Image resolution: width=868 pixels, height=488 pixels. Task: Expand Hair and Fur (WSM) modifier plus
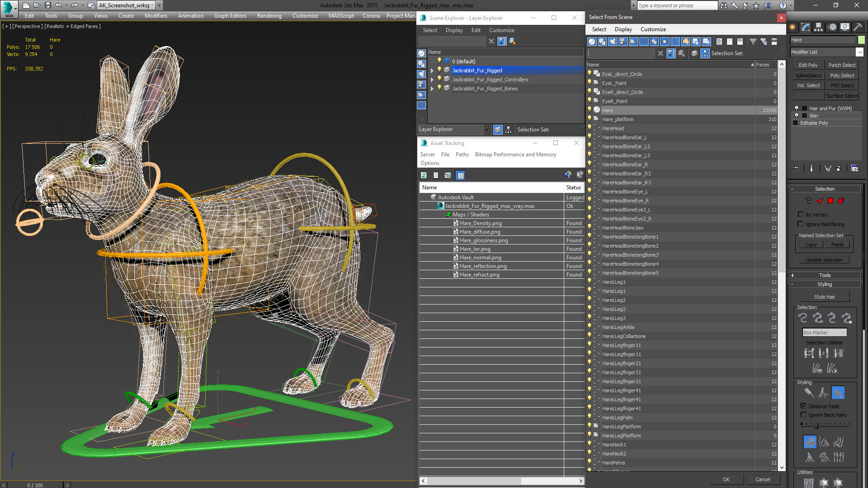coord(804,108)
